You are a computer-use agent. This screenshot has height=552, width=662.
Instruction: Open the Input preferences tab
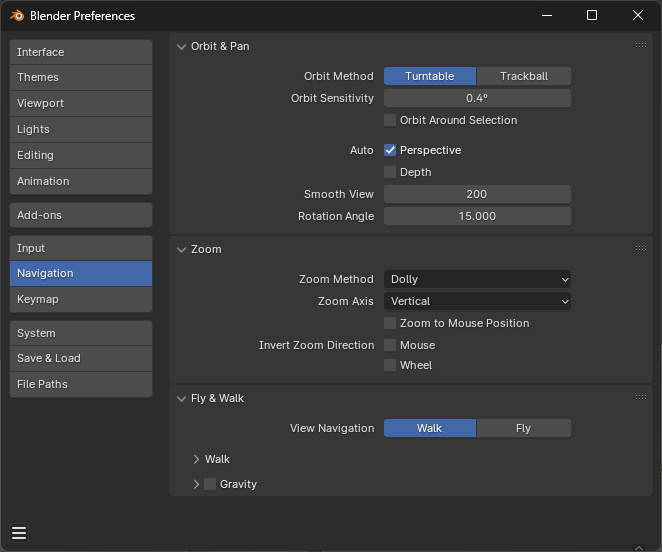81,248
